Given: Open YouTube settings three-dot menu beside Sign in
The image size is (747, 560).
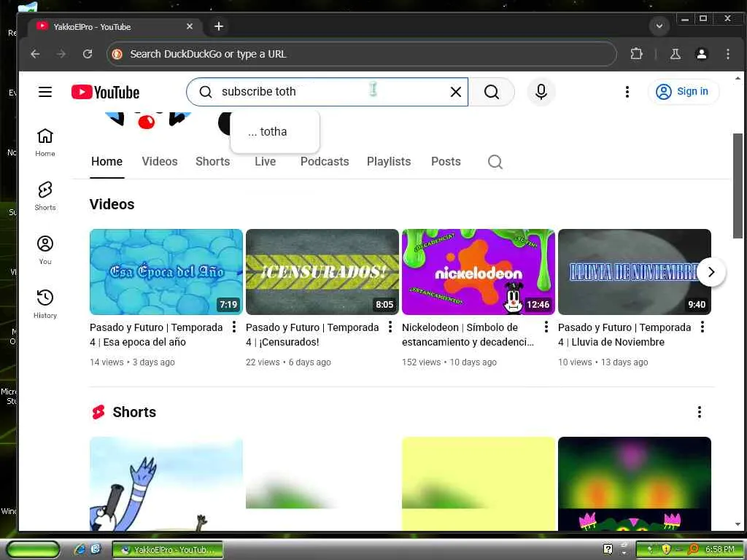Looking at the screenshot, I should pos(627,92).
